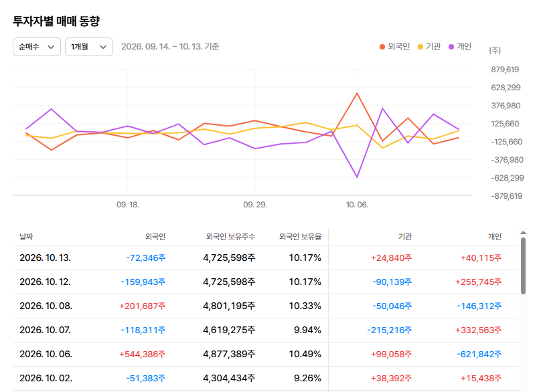541x392 pixels.
Task: Click the +38,392주 institution value
Action: 392,379
